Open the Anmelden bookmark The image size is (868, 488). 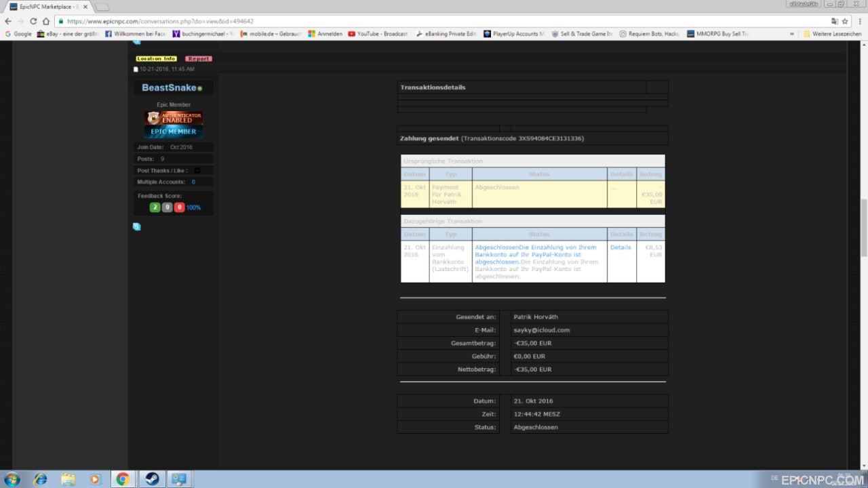click(325, 33)
